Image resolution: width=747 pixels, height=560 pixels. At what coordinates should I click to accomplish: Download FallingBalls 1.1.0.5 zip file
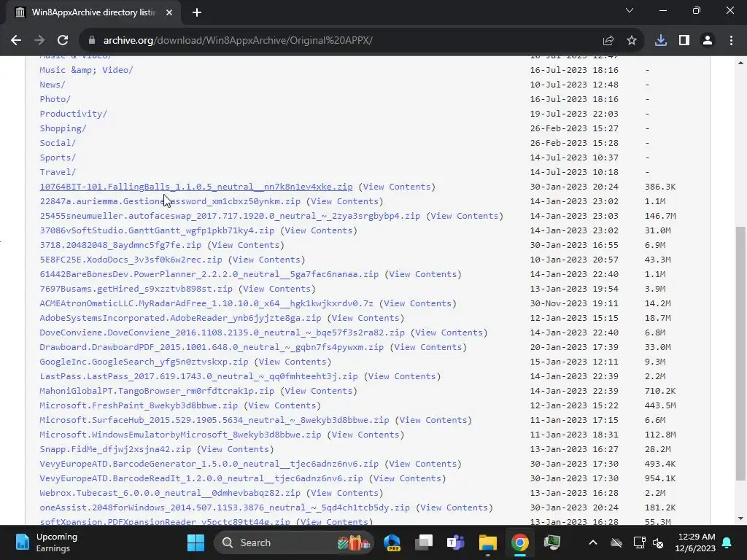(x=196, y=187)
